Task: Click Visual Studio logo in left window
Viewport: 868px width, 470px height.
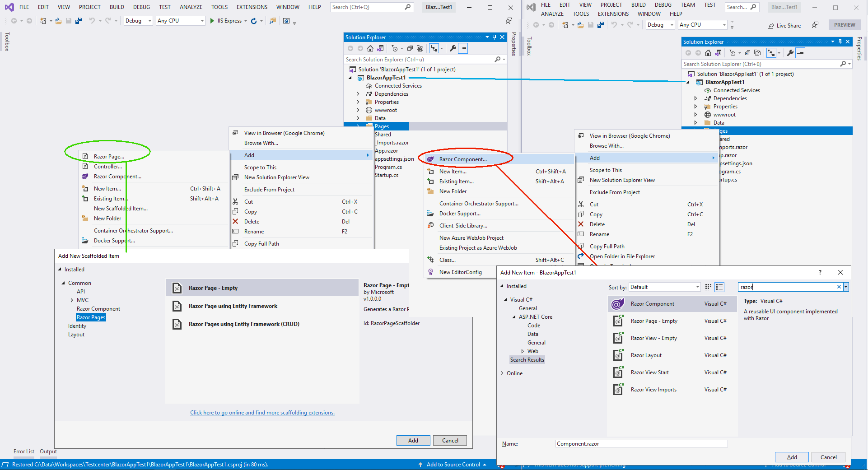Action: tap(9, 7)
